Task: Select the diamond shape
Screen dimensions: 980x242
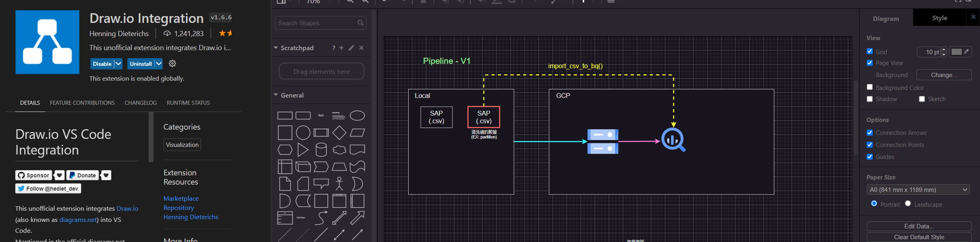Action: tap(339, 132)
